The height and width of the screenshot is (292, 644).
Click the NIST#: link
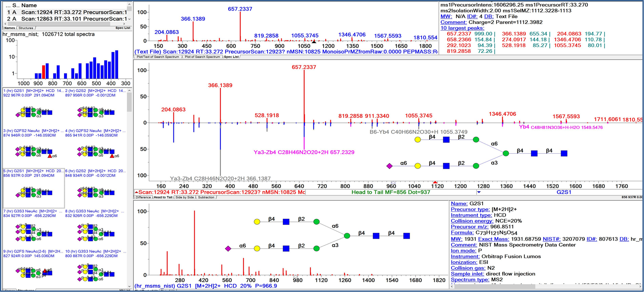tap(552, 239)
